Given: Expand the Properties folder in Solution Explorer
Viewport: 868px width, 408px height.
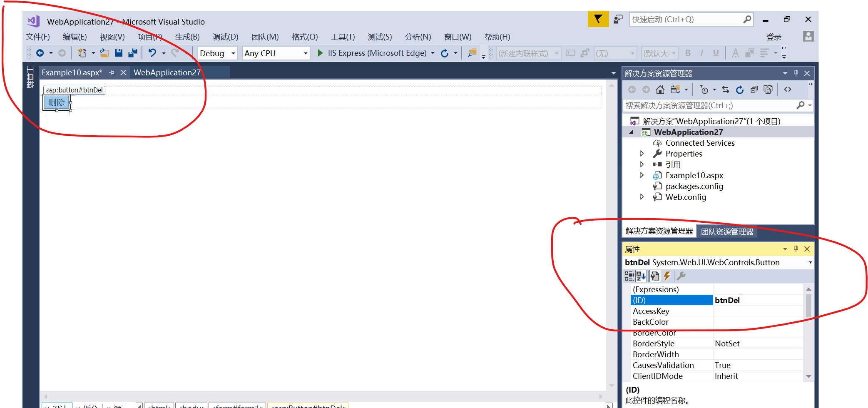Looking at the screenshot, I should point(642,153).
